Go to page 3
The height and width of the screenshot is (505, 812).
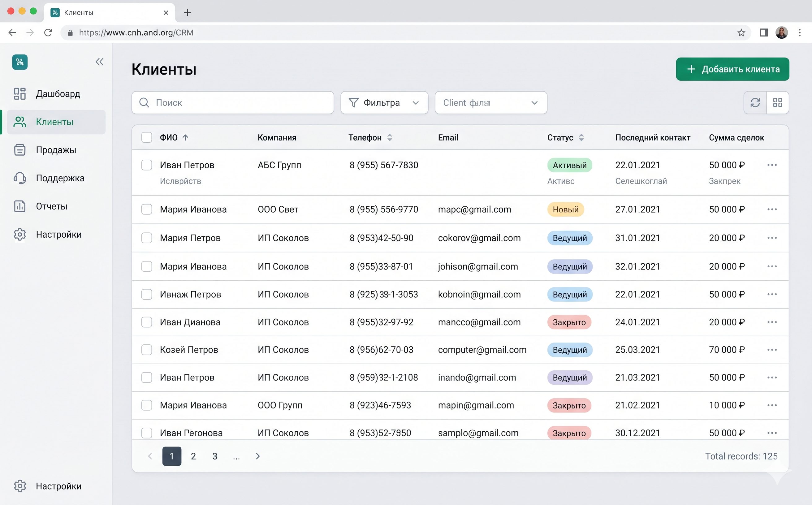click(215, 456)
